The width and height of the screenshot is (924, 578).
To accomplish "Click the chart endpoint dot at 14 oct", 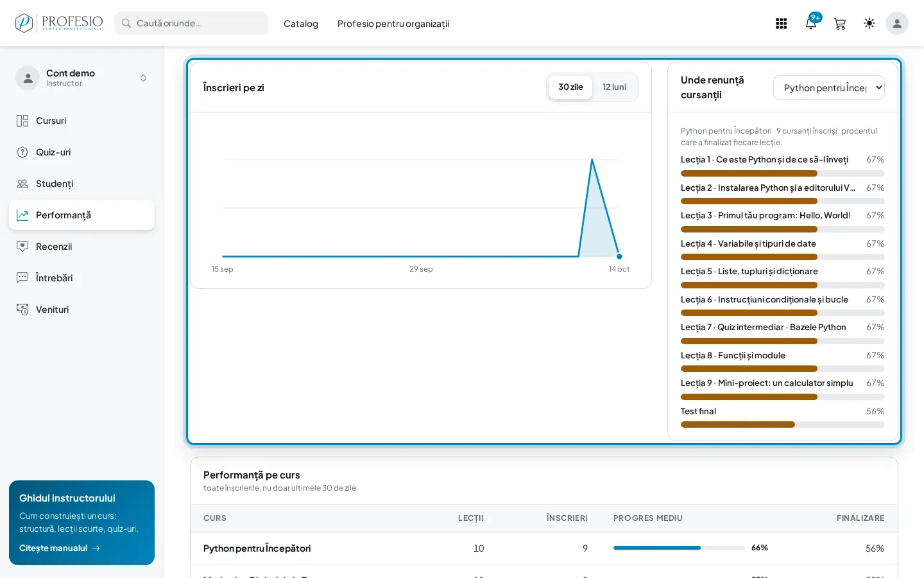I will point(619,256).
